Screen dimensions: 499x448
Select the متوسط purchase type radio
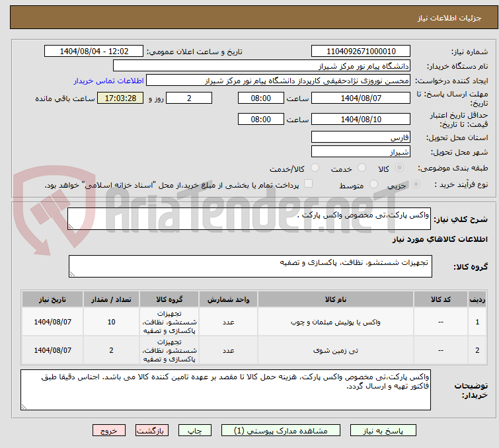pyautogui.click(x=373, y=184)
